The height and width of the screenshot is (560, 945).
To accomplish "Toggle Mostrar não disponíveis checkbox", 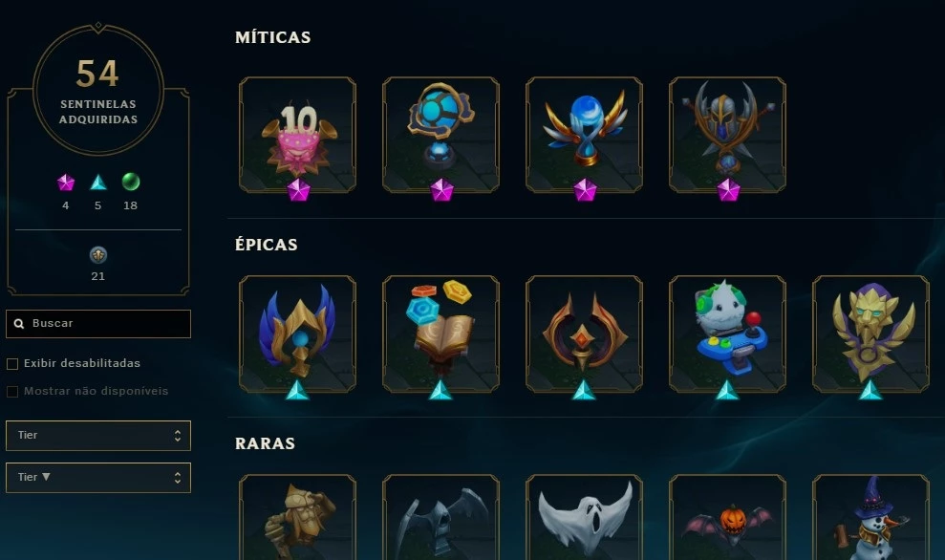I will 12,391.
